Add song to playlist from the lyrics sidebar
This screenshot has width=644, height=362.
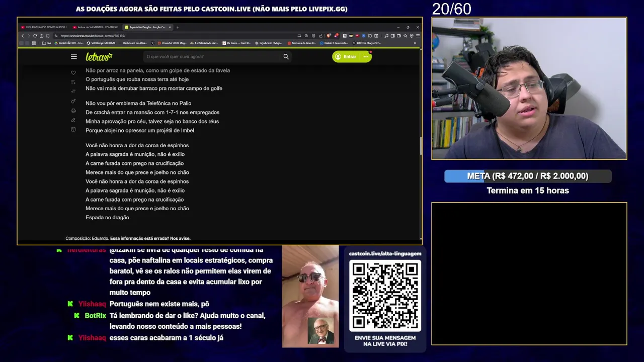click(73, 82)
